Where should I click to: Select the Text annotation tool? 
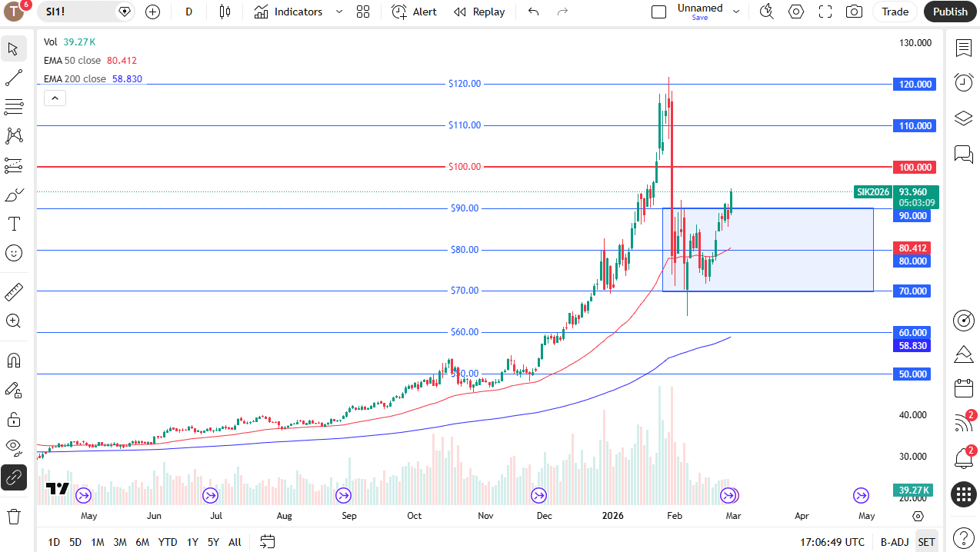13,223
